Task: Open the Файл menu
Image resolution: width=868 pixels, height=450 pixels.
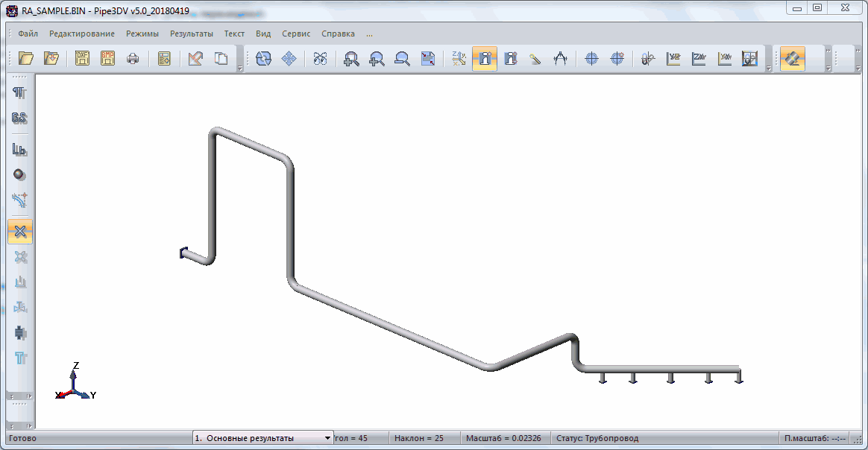Action: (x=28, y=34)
